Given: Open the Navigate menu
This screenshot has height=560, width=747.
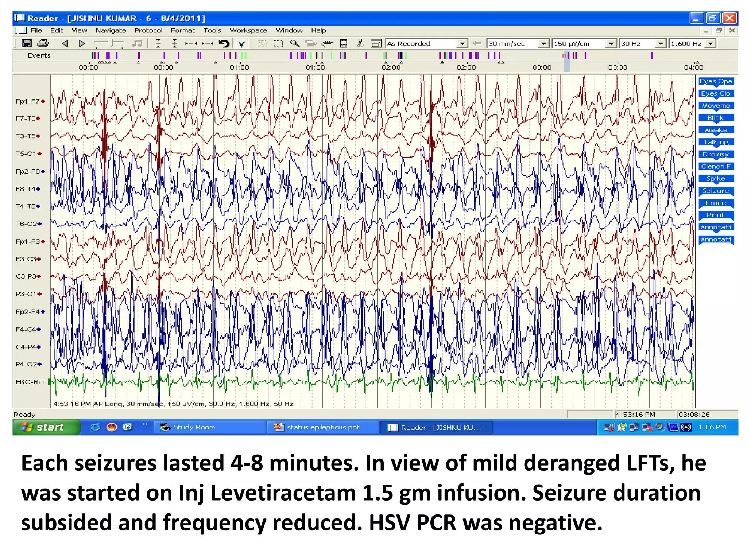Looking at the screenshot, I should point(111,30).
